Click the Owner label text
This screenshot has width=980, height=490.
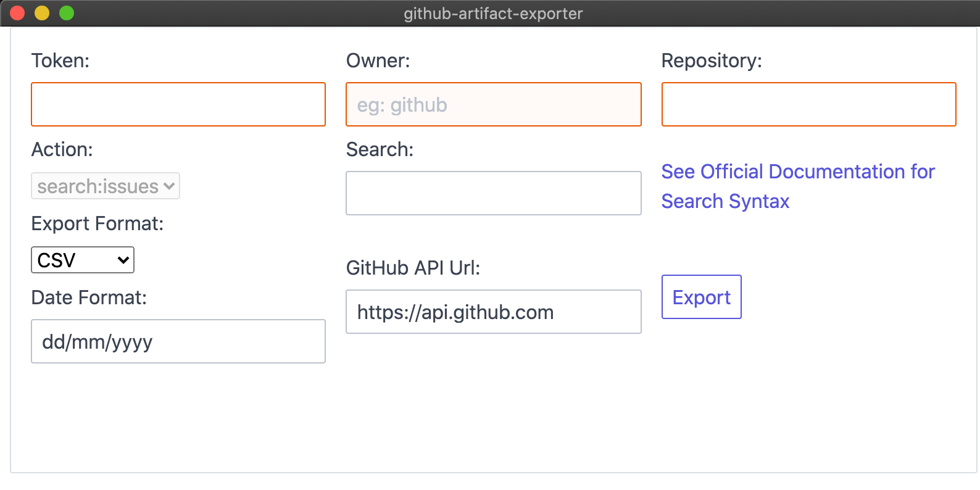click(x=378, y=60)
